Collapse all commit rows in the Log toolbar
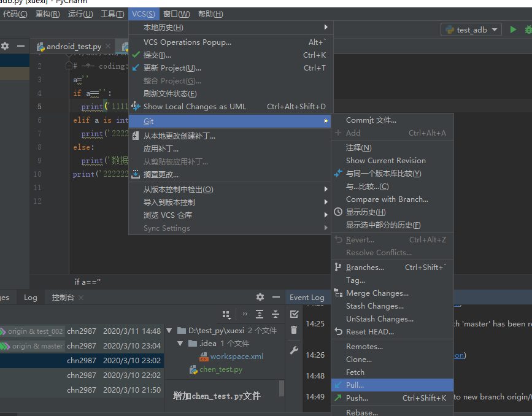The height and width of the screenshot is (416, 532). tap(275, 314)
